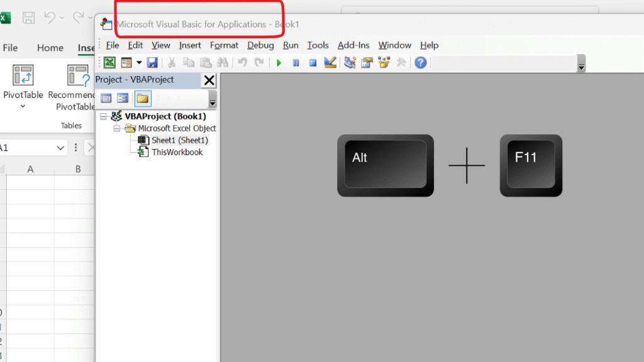This screenshot has width=644, height=362.
Task: Click the Reset stop icon
Action: click(313, 63)
